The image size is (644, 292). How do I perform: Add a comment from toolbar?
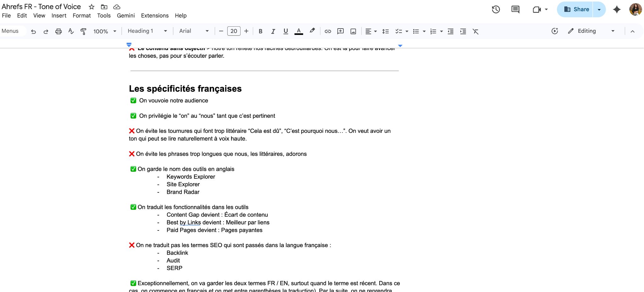pos(340,31)
